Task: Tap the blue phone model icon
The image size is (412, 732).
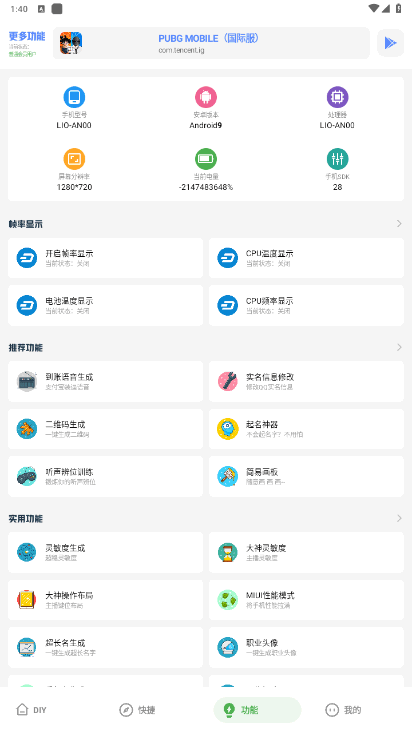Action: pos(74,97)
